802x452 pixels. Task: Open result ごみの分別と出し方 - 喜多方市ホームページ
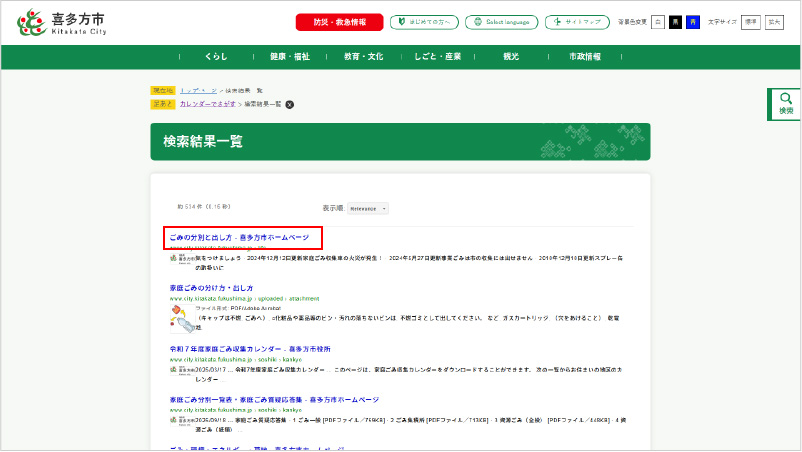click(x=239, y=238)
